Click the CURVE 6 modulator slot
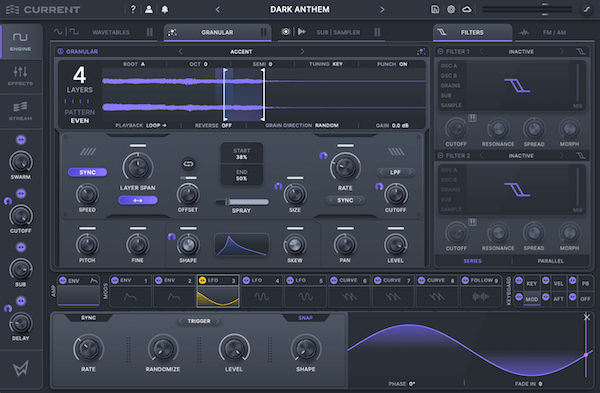 pos(349,291)
